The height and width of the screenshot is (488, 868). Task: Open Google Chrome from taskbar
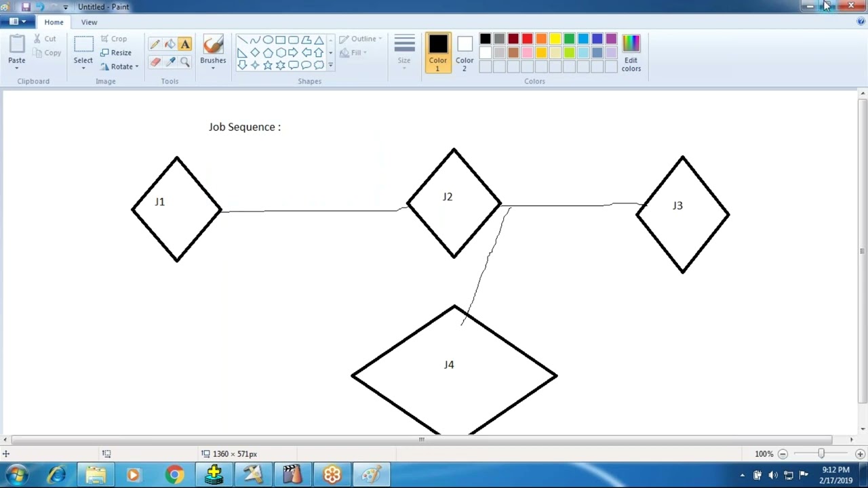174,474
